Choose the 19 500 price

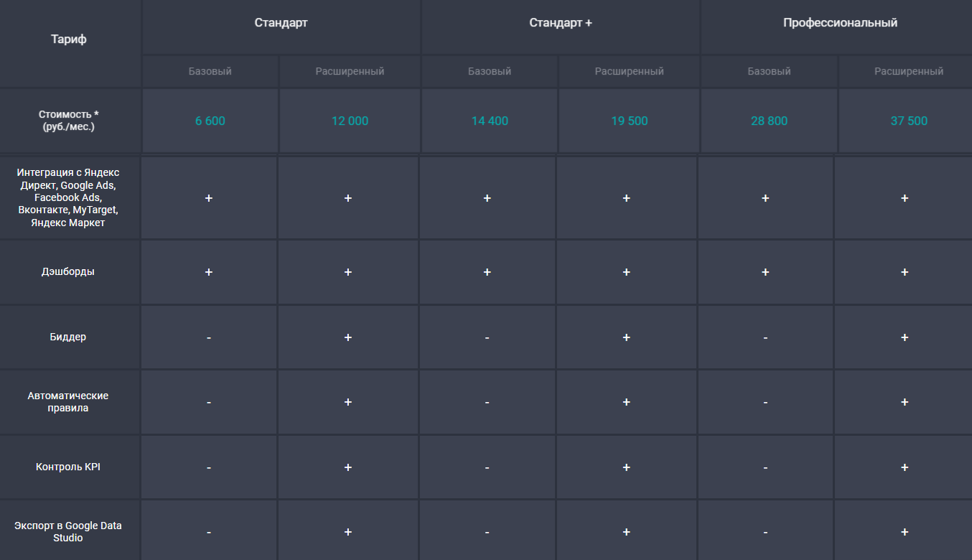pos(629,121)
